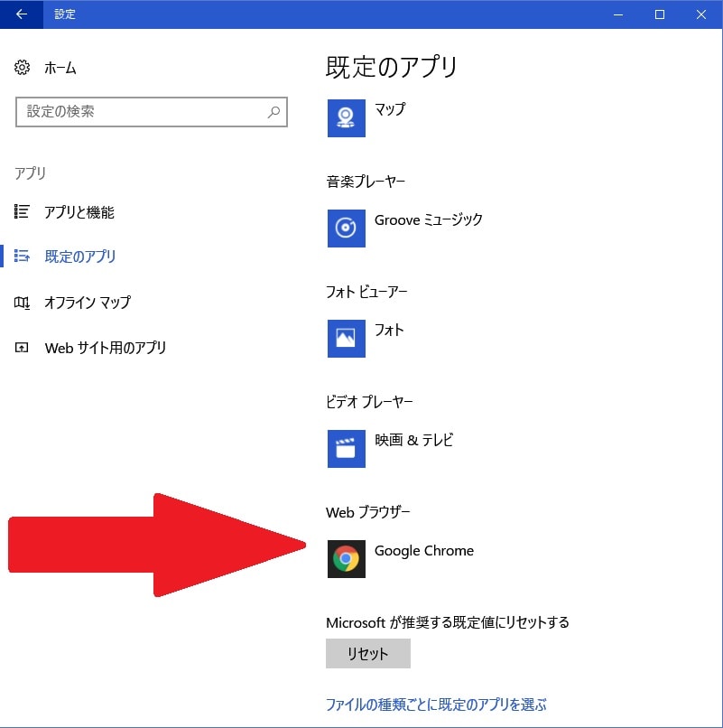Close the settings window

click(x=701, y=14)
